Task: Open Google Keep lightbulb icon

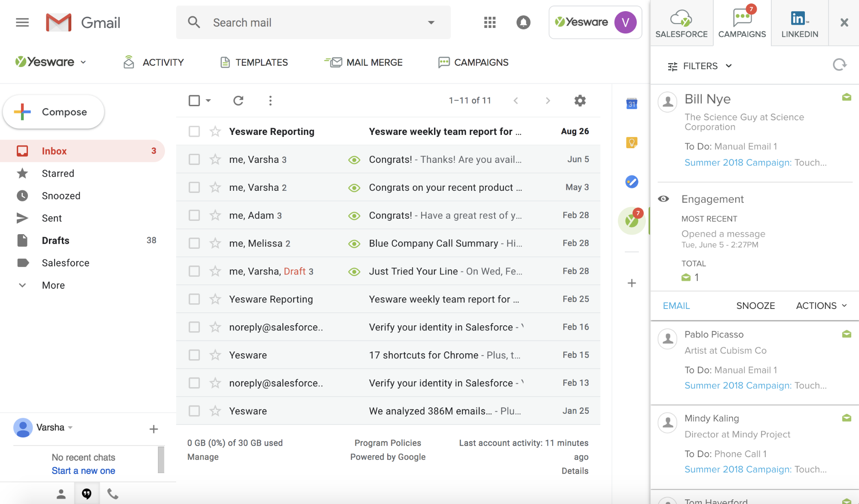Action: (x=631, y=143)
